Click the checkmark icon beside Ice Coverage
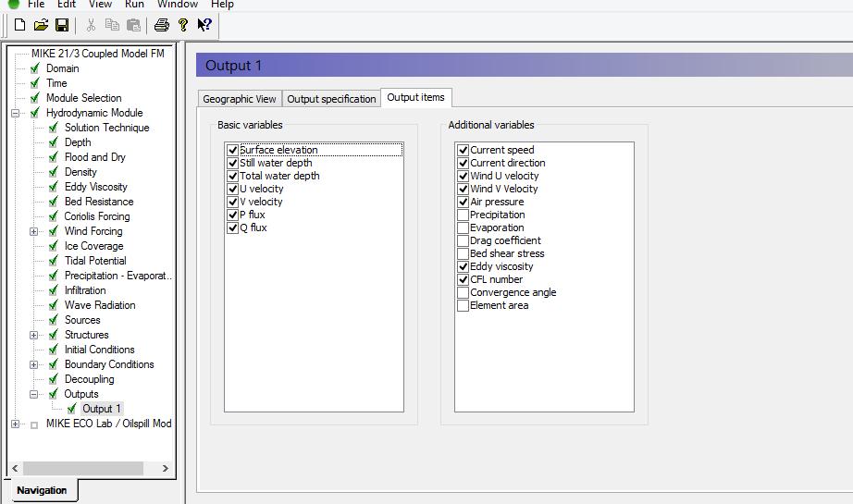Image resolution: width=853 pixels, height=504 pixels. coord(54,246)
